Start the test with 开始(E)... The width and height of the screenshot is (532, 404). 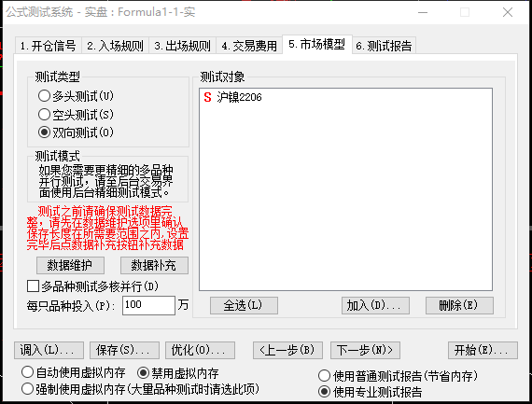click(483, 350)
